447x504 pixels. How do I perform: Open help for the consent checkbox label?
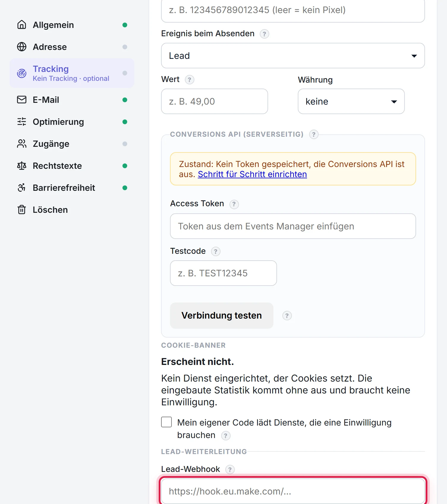[226, 436]
